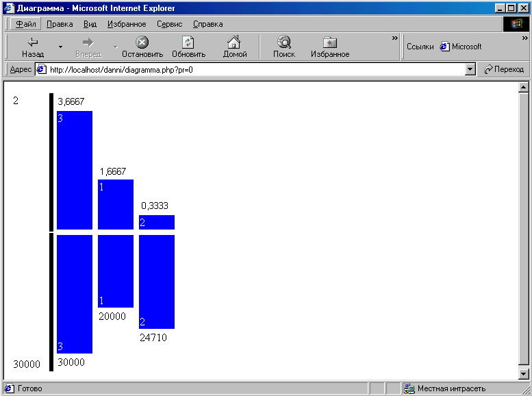The height and width of the screenshot is (396, 532).
Task: Click the 24710 label under the bar
Action: click(x=153, y=338)
